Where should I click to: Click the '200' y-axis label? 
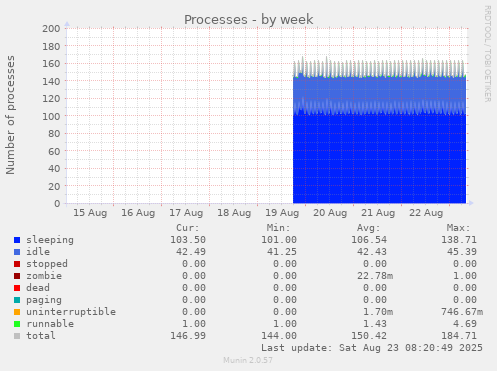[51, 29]
